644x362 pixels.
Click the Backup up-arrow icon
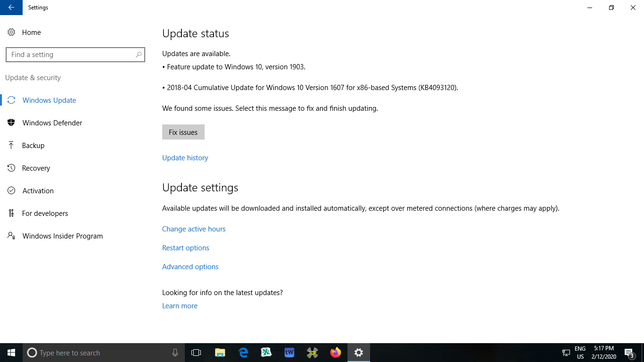point(11,146)
